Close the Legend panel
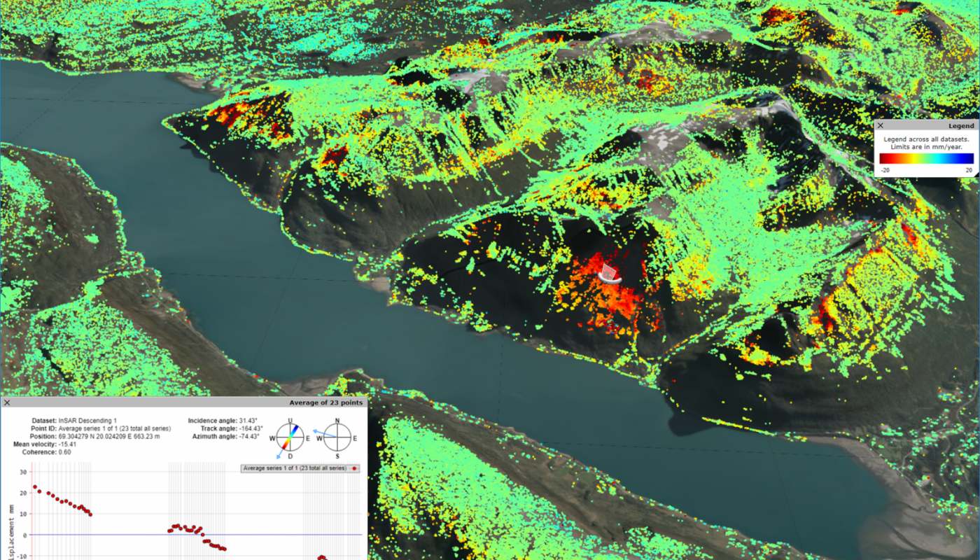 coord(881,125)
